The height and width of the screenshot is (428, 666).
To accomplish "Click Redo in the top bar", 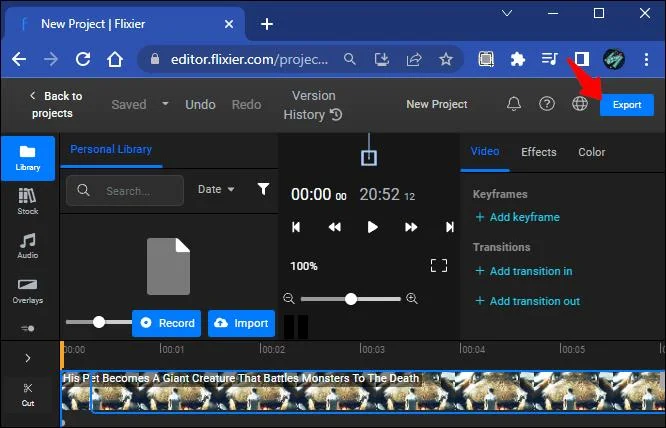I will (x=246, y=104).
